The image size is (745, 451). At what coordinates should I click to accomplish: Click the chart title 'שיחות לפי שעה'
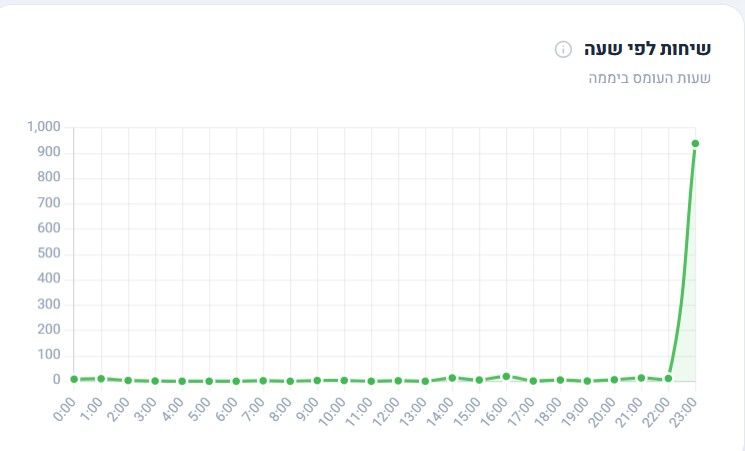point(647,48)
